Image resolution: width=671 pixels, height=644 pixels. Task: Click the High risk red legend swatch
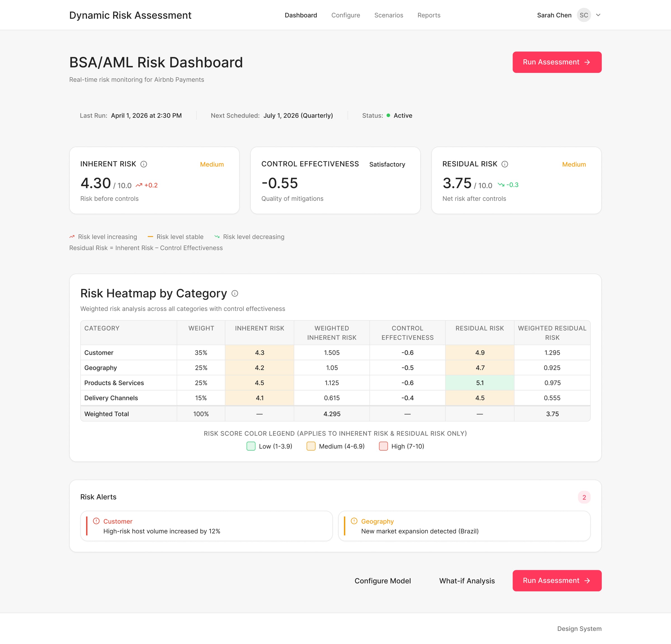click(x=383, y=446)
